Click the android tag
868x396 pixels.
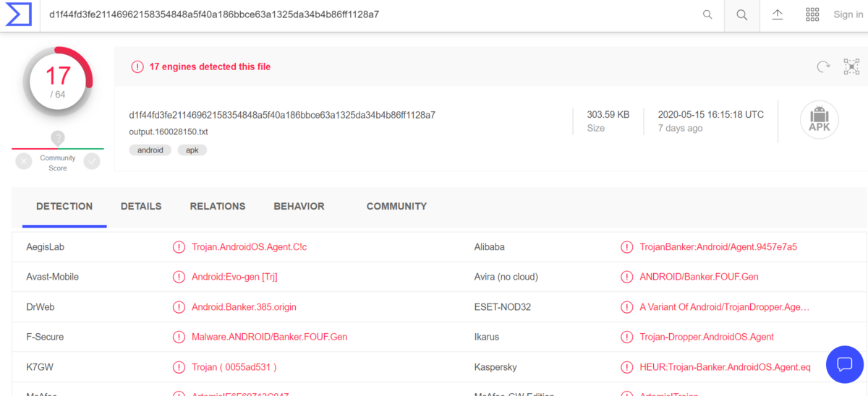[150, 150]
